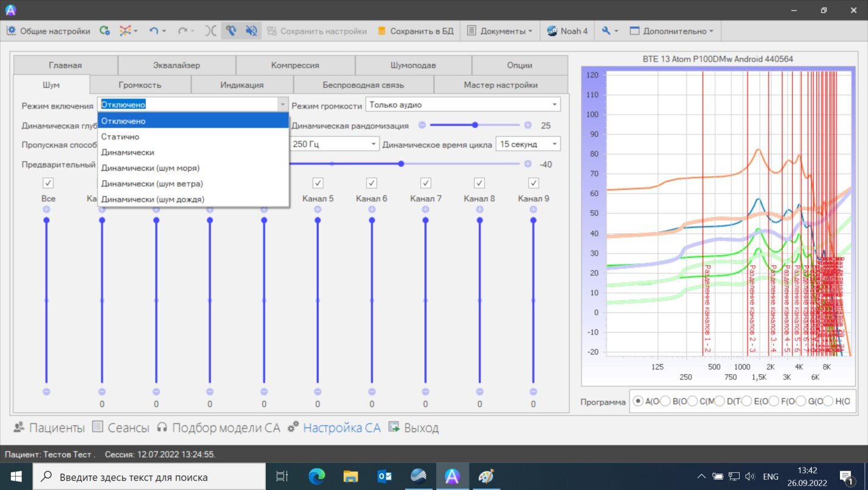
Task: Open the Шумоподав tab
Action: (x=413, y=65)
